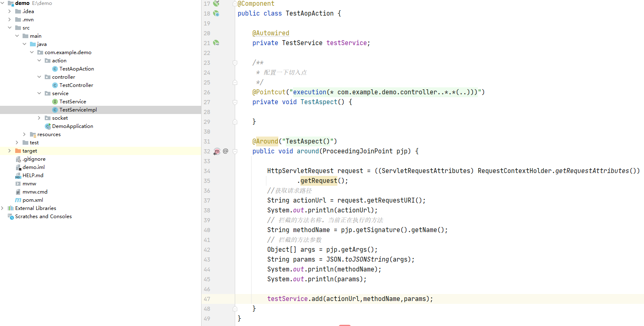This screenshot has height=326, width=644.
Task: Collapse the src folder
Action: pos(9,28)
